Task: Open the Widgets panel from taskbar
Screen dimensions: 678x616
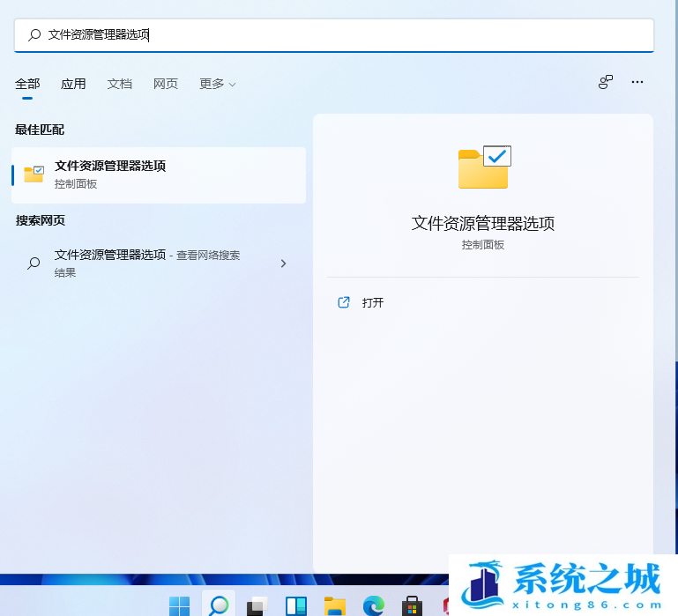Action: [x=295, y=605]
